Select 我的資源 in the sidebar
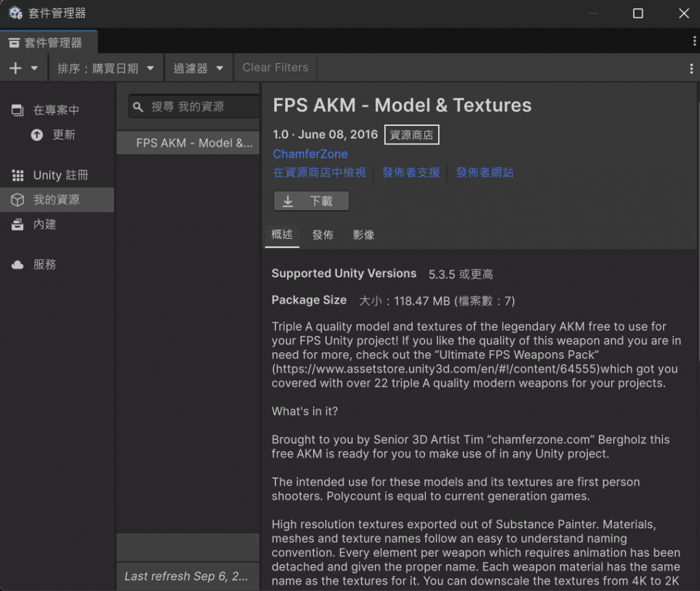Viewport: 700px width, 591px height. pos(57,200)
